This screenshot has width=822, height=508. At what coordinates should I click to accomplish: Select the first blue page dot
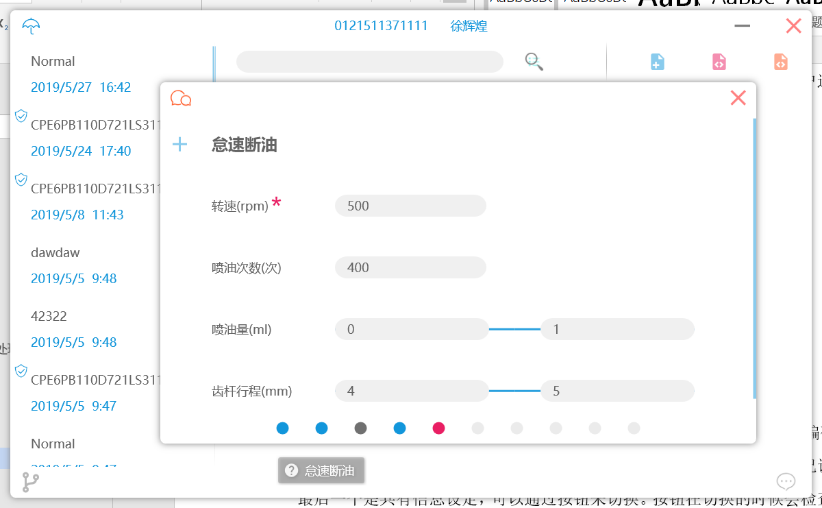tap(283, 428)
